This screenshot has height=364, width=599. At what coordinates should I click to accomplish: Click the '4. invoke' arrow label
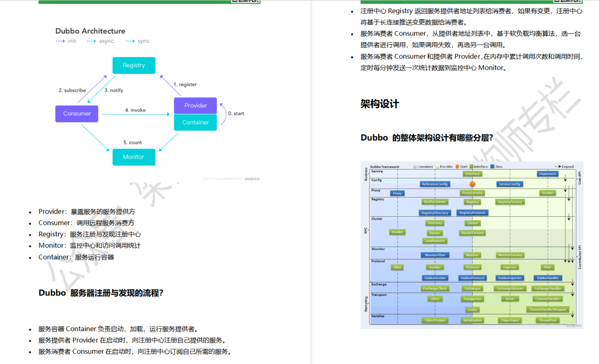coord(135,110)
